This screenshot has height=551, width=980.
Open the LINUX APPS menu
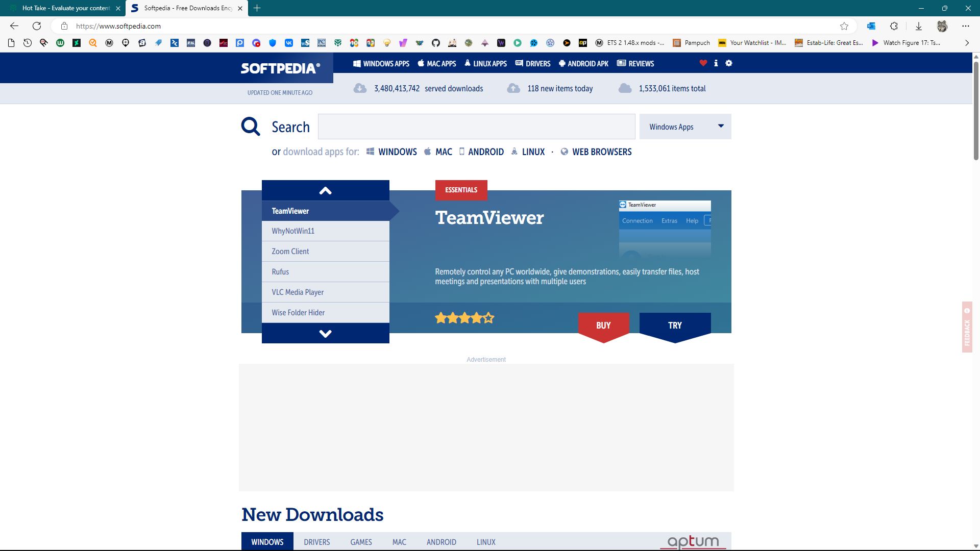click(x=485, y=64)
